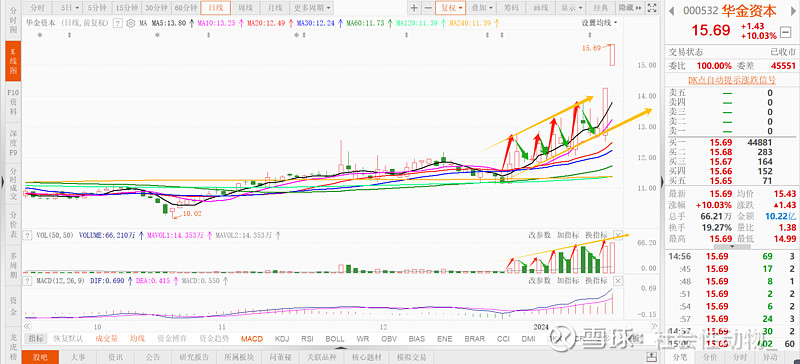Click the 2024 marker on time axis
800x364 pixels.
click(542, 326)
